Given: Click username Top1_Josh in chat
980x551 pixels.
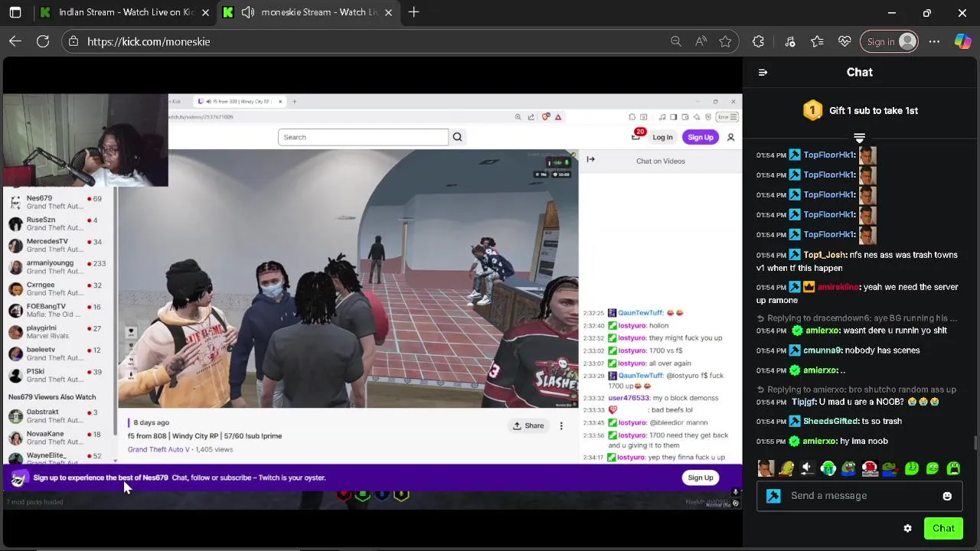Looking at the screenshot, I should (825, 255).
